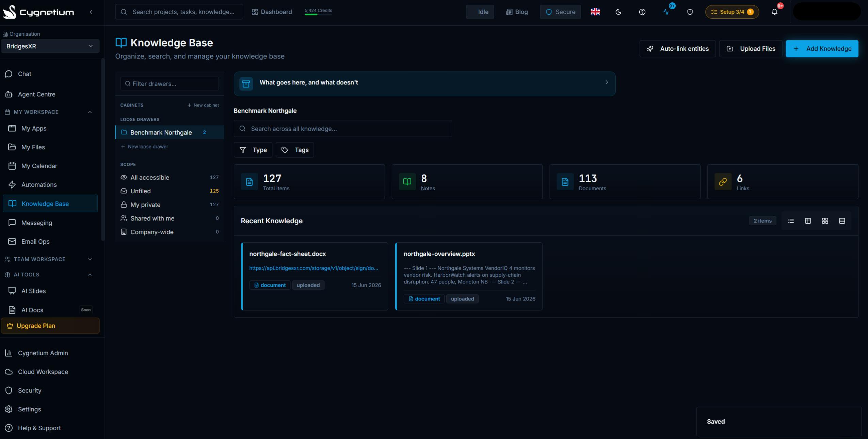Select My private scope
868x439 pixels.
170,205
